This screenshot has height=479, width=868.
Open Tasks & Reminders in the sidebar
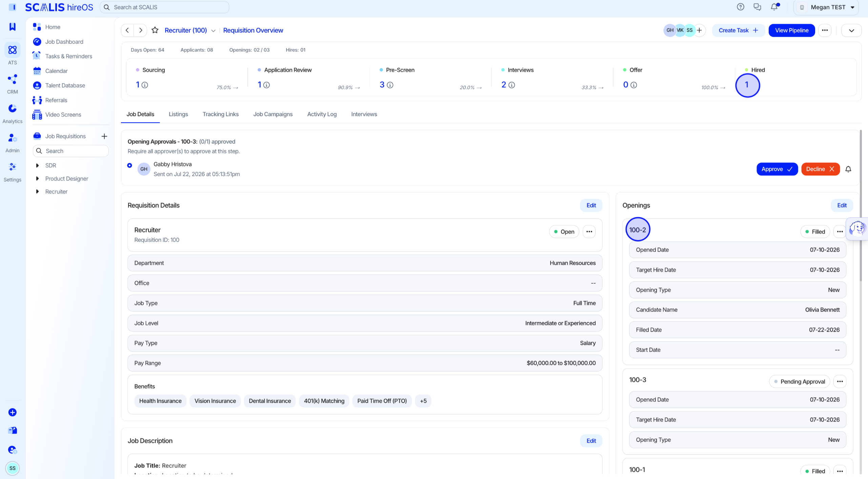click(68, 56)
